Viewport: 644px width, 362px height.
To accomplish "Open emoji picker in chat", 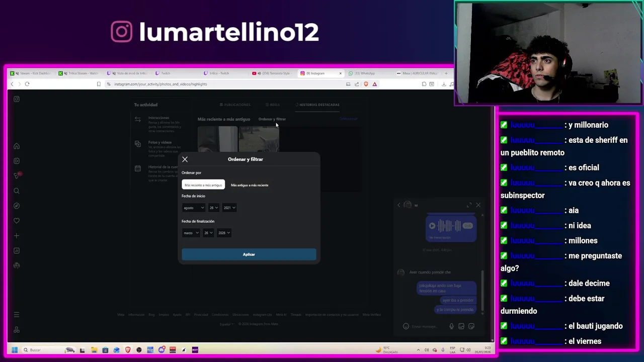I will (x=406, y=326).
